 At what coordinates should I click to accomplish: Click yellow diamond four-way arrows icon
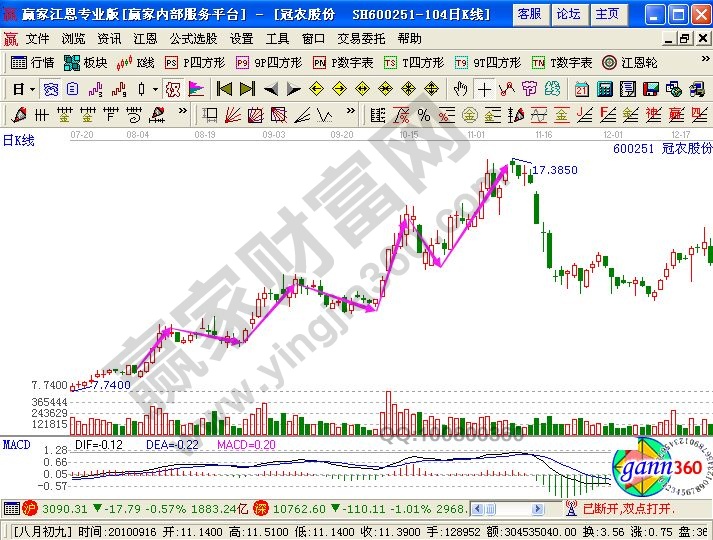[432, 89]
